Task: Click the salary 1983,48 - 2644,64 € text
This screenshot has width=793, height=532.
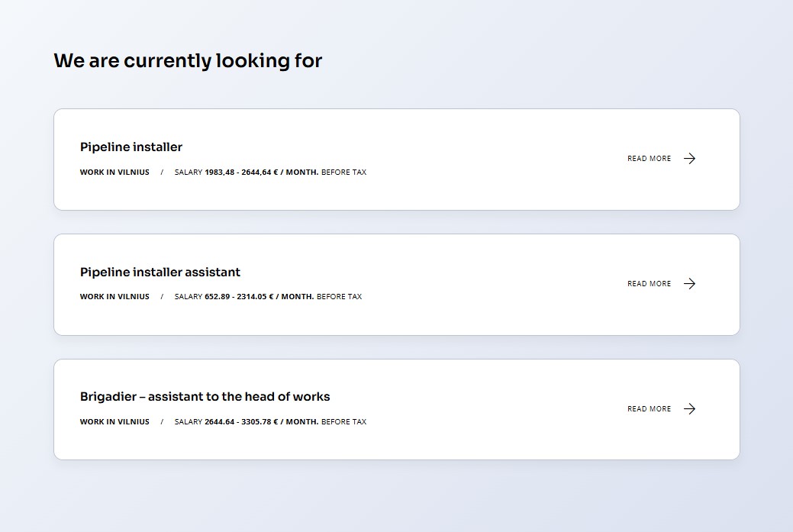Action: click(x=241, y=172)
